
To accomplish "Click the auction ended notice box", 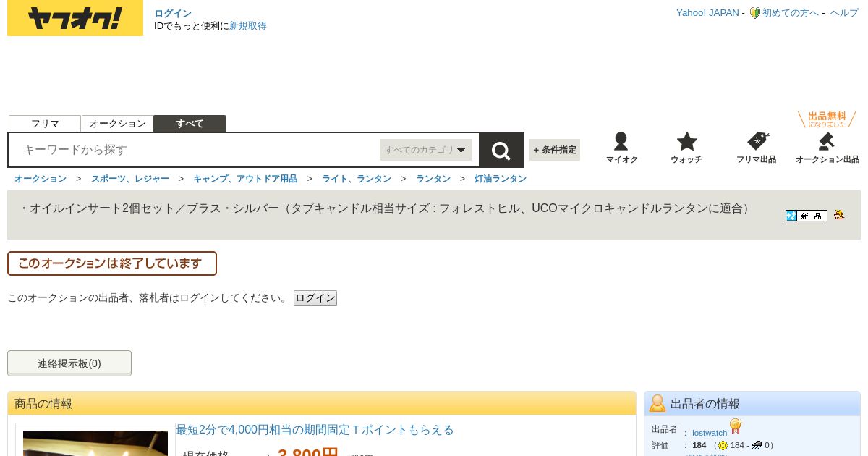I will pos(112,263).
